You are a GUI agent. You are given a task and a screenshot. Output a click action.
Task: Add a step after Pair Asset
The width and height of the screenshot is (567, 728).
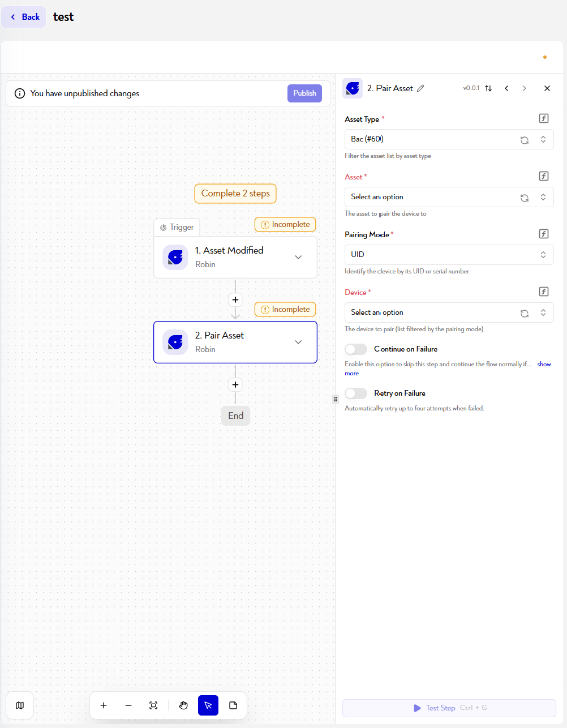coord(235,385)
